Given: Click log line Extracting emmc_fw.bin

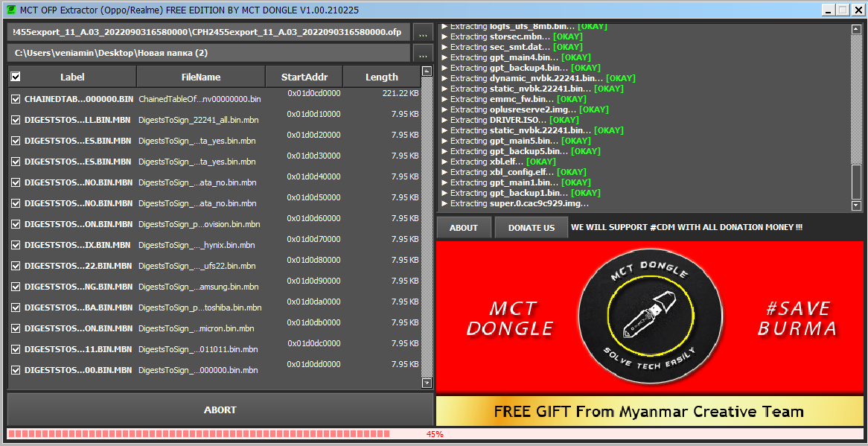Looking at the screenshot, I should pos(513,99).
